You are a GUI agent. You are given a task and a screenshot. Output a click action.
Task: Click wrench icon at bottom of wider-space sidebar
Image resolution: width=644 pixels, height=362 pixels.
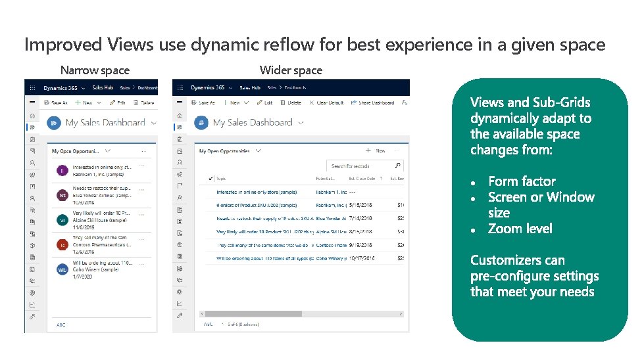[180, 315]
